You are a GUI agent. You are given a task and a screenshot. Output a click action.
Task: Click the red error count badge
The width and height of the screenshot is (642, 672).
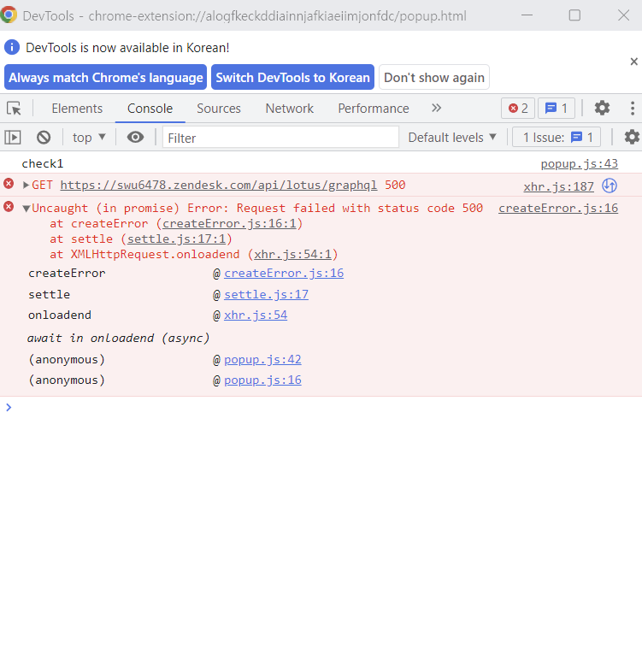pyautogui.click(x=518, y=108)
